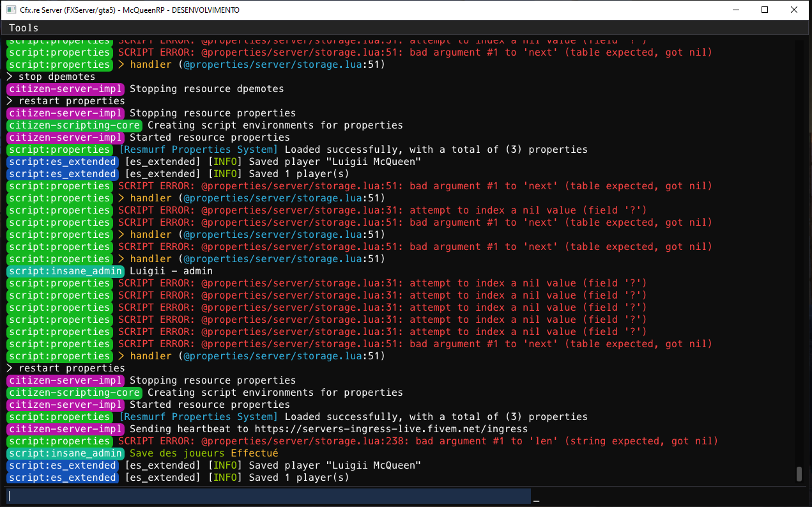The image size is (812, 507).
Task: Click the insane_admin tag beside 'Save des joueurs'
Action: pyautogui.click(x=65, y=453)
